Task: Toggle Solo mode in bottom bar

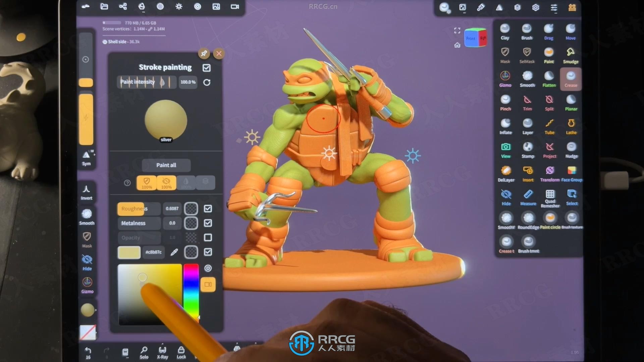Action: pyautogui.click(x=144, y=353)
